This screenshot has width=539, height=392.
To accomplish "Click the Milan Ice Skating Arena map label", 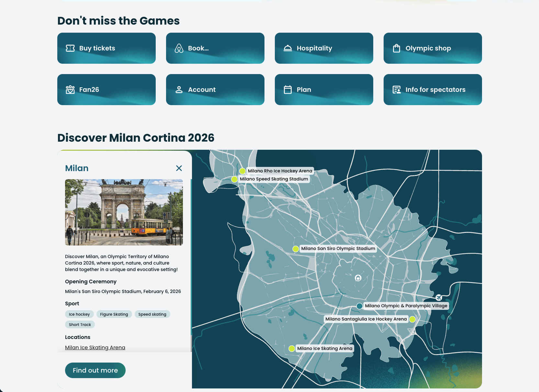I will pyautogui.click(x=325, y=348).
